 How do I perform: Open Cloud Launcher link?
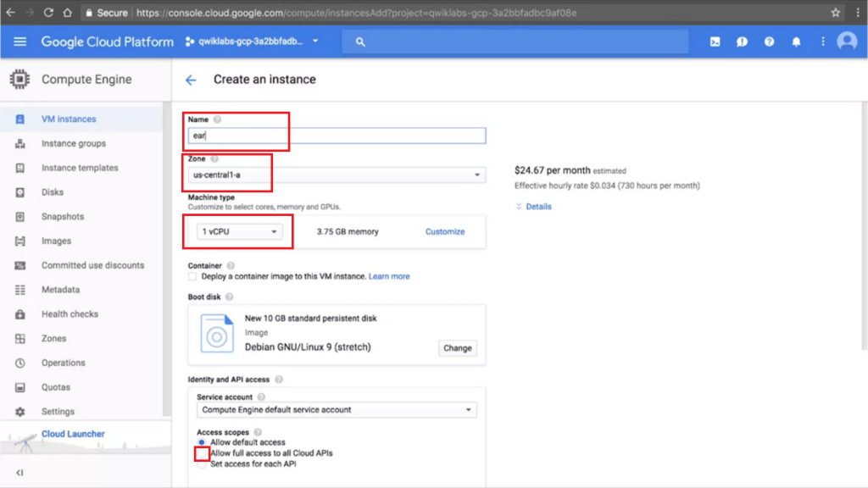coord(73,434)
